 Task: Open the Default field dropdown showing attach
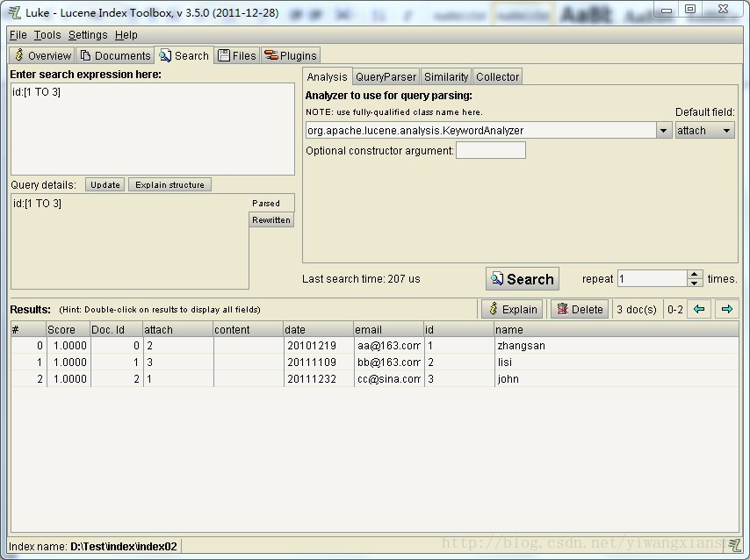705,130
